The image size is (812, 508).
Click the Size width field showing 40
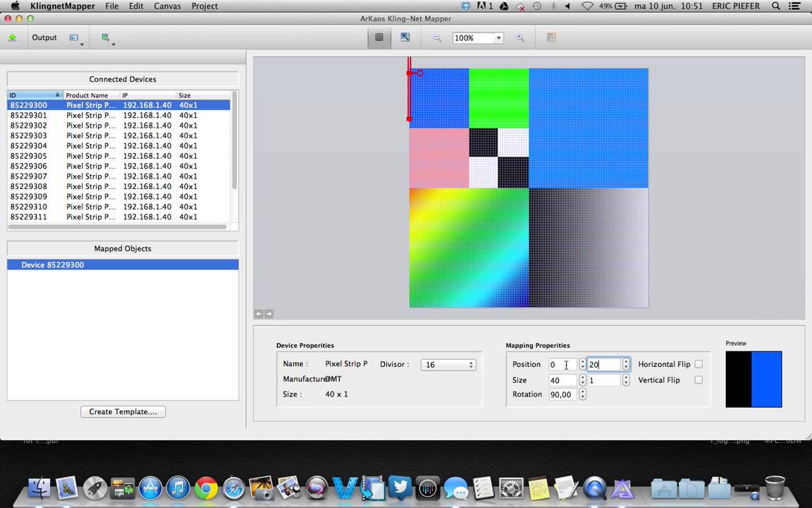tap(563, 380)
